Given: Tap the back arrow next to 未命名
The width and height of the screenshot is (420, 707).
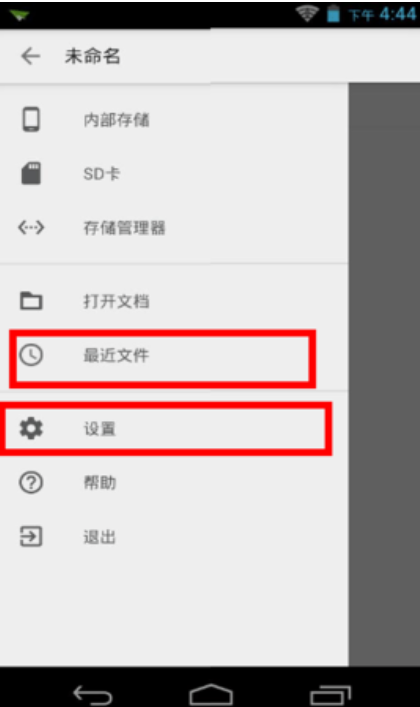Looking at the screenshot, I should tap(30, 56).
